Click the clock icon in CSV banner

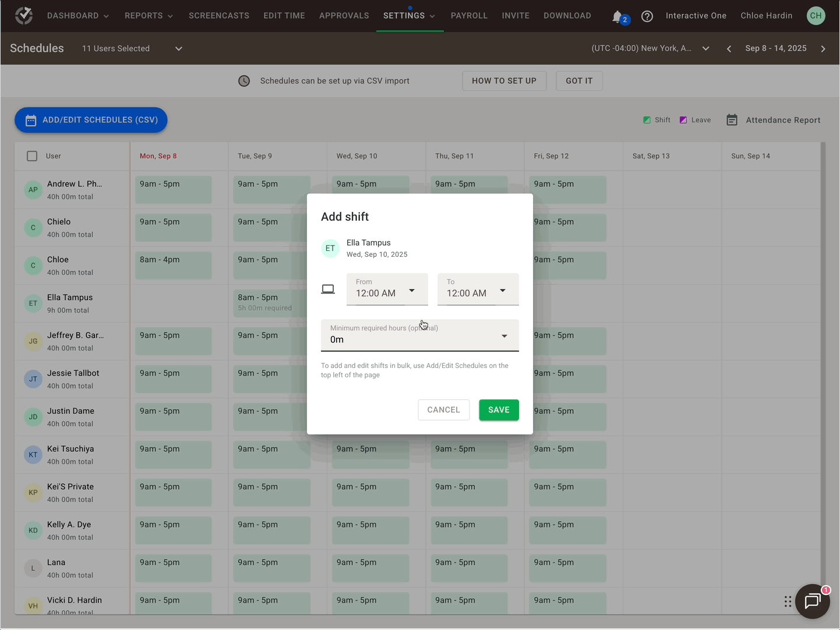point(244,81)
